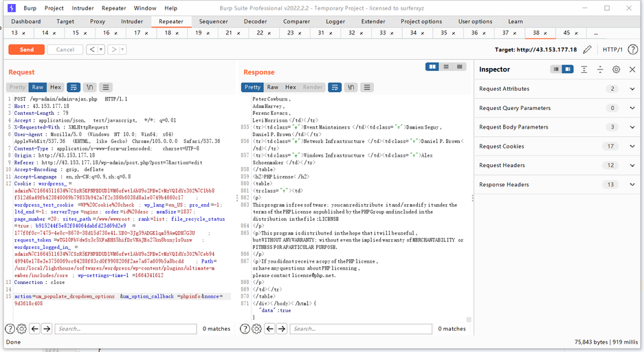Go to next response search match

tap(282, 329)
